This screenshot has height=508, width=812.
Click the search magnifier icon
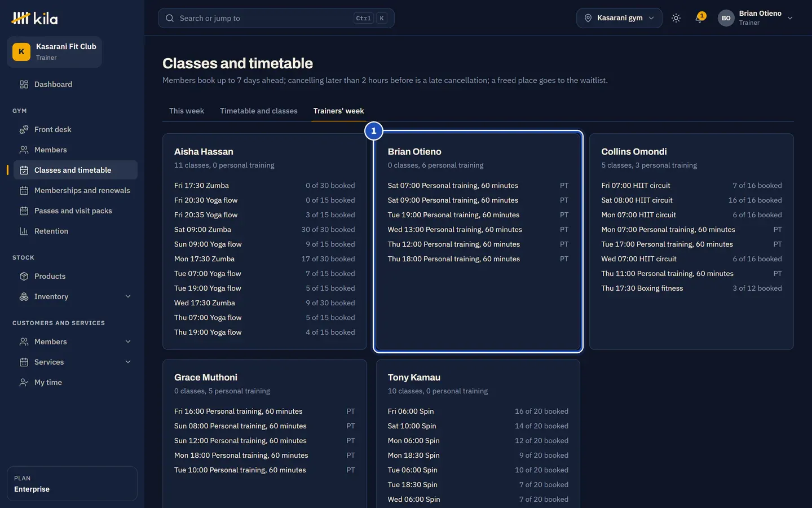pyautogui.click(x=170, y=18)
